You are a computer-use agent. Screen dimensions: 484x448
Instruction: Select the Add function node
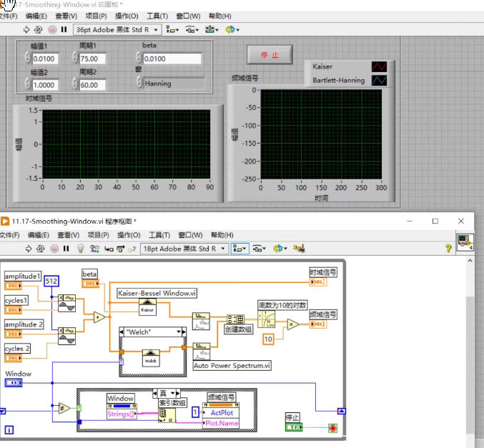pyautogui.click(x=99, y=317)
